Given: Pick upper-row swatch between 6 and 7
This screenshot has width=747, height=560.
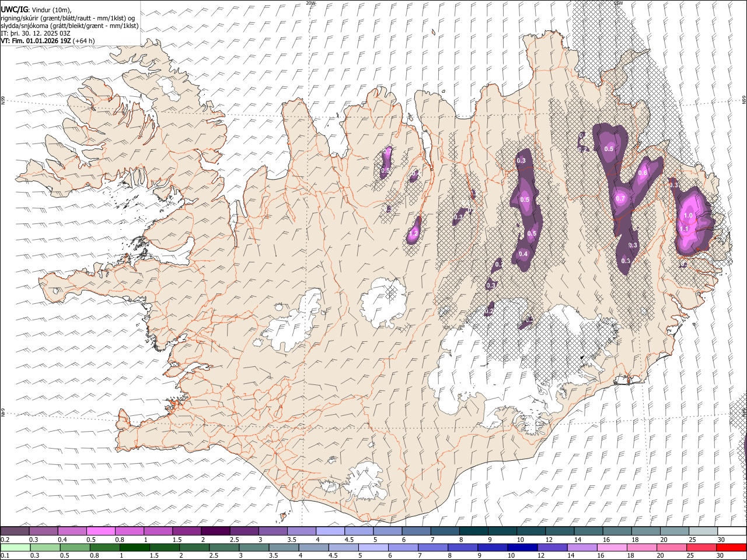Looking at the screenshot, I should point(416,531).
